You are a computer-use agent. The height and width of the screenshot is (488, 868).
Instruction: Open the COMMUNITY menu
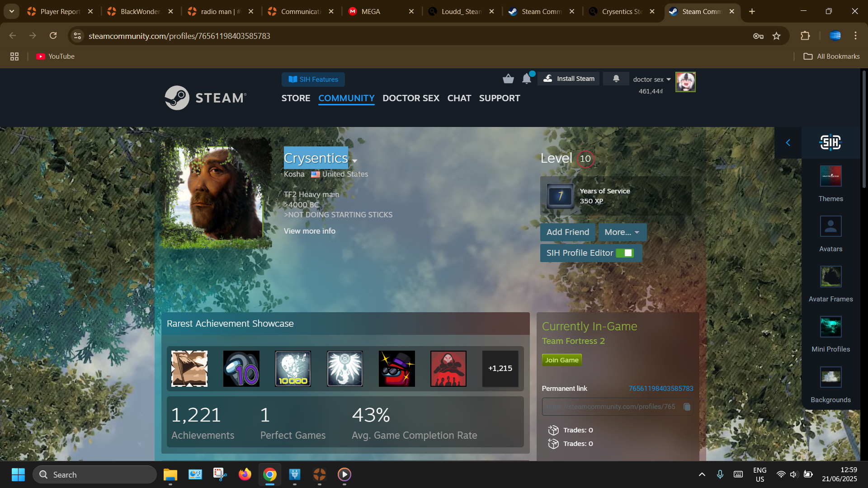(x=346, y=98)
